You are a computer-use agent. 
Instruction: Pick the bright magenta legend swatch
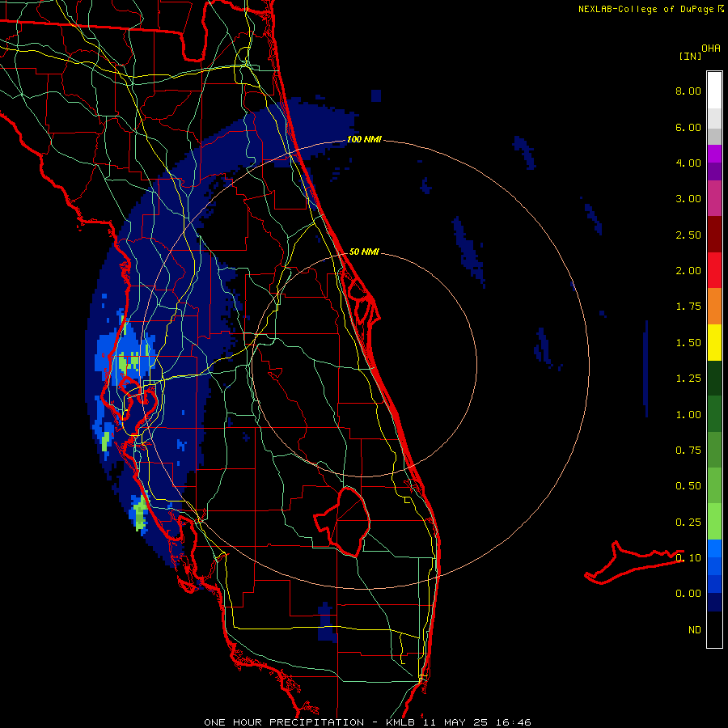[x=714, y=154]
